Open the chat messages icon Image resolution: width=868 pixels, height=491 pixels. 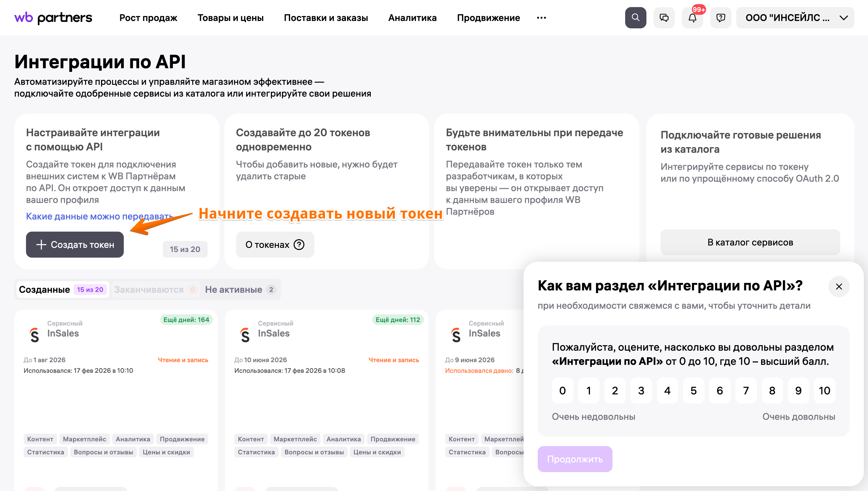point(664,17)
